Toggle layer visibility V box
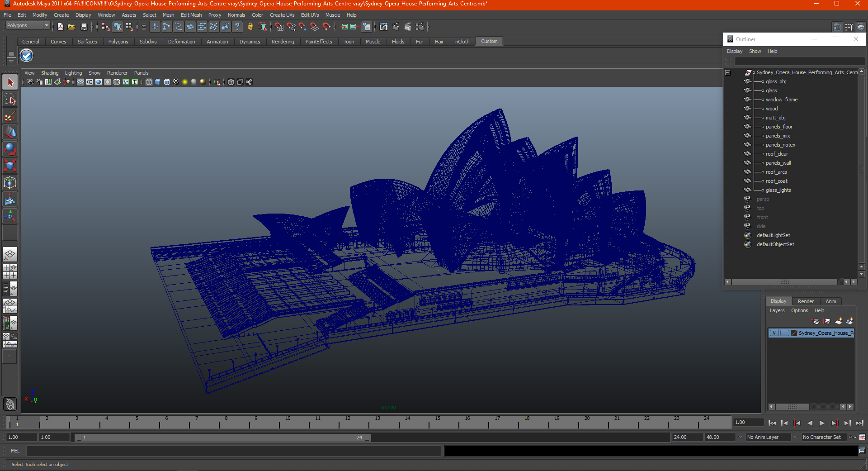The width and height of the screenshot is (868, 471). point(774,333)
